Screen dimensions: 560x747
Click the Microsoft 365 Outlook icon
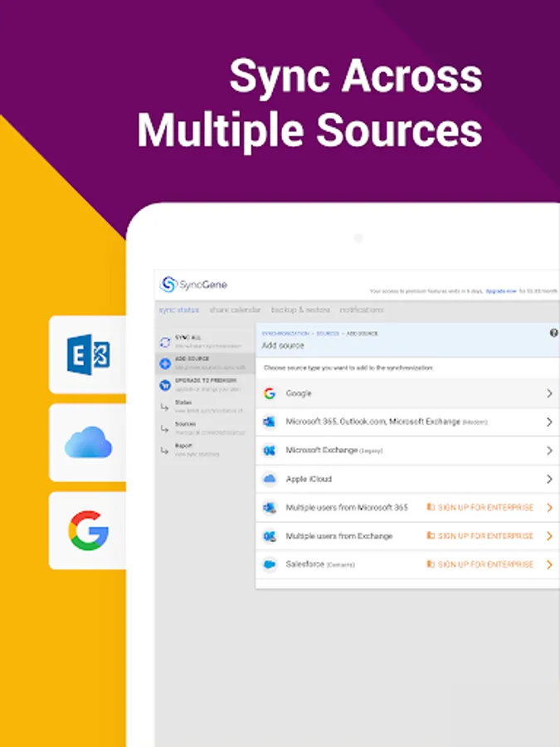tap(270, 422)
